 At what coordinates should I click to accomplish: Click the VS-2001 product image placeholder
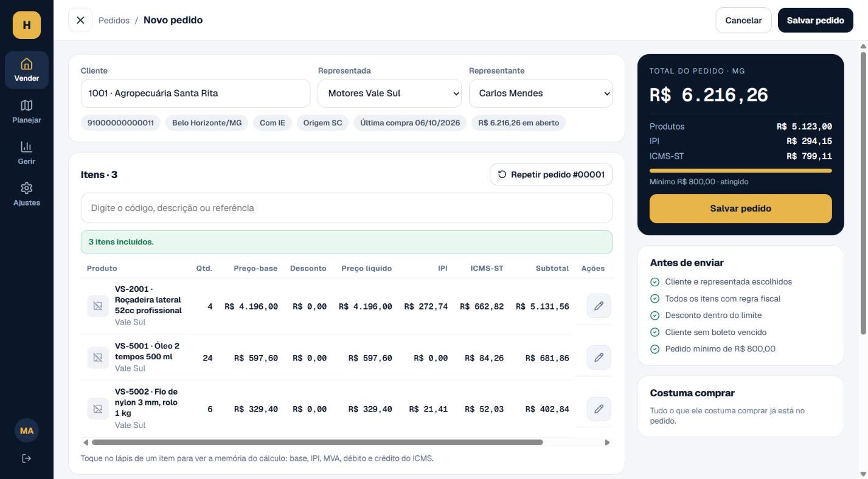click(x=97, y=306)
